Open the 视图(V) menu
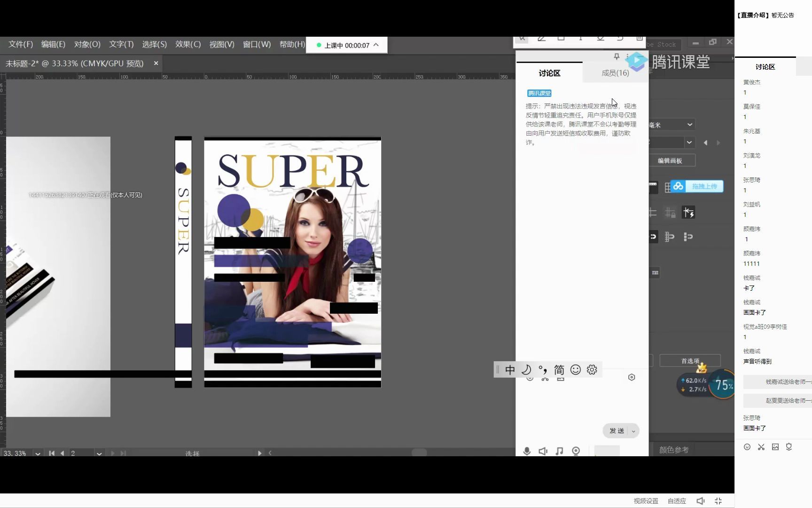The height and width of the screenshot is (508, 812). 222,44
